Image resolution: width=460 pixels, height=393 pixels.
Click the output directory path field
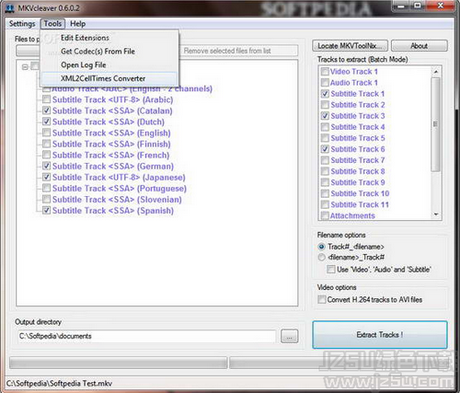(x=146, y=336)
